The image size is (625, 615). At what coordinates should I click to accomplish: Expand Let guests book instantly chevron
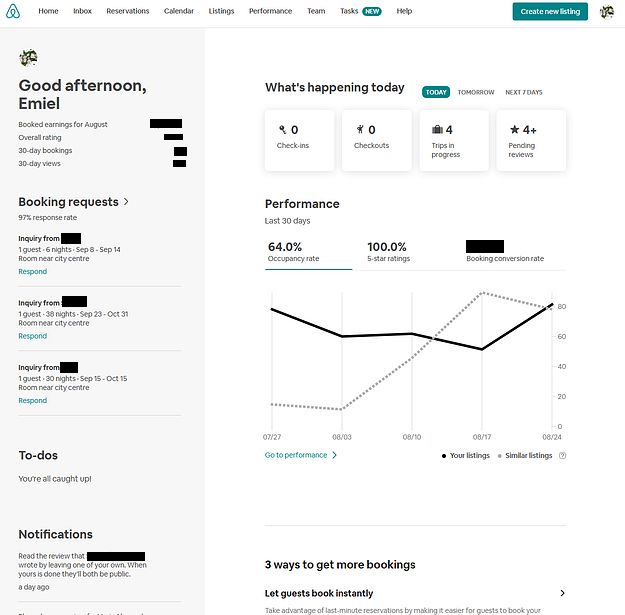[562, 593]
